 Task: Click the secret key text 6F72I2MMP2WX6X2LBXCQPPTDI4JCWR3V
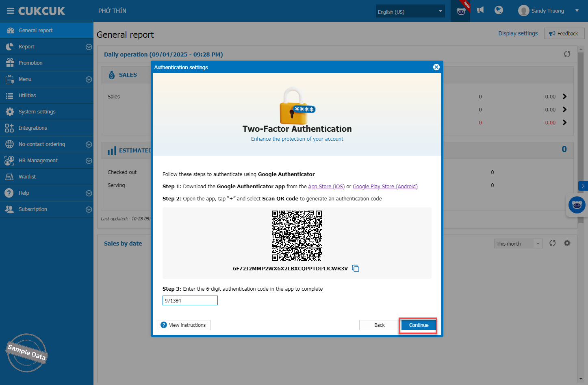(290, 268)
